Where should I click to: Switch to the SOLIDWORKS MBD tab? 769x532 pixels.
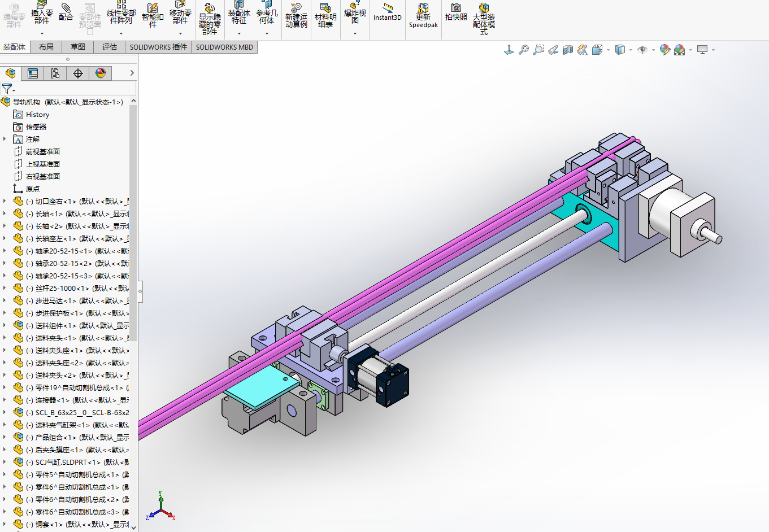[x=224, y=47]
